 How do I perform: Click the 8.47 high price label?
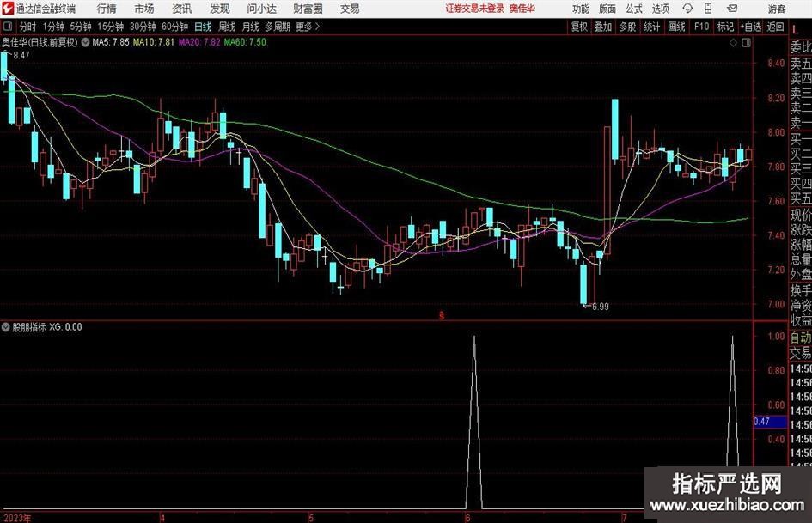[x=21, y=55]
